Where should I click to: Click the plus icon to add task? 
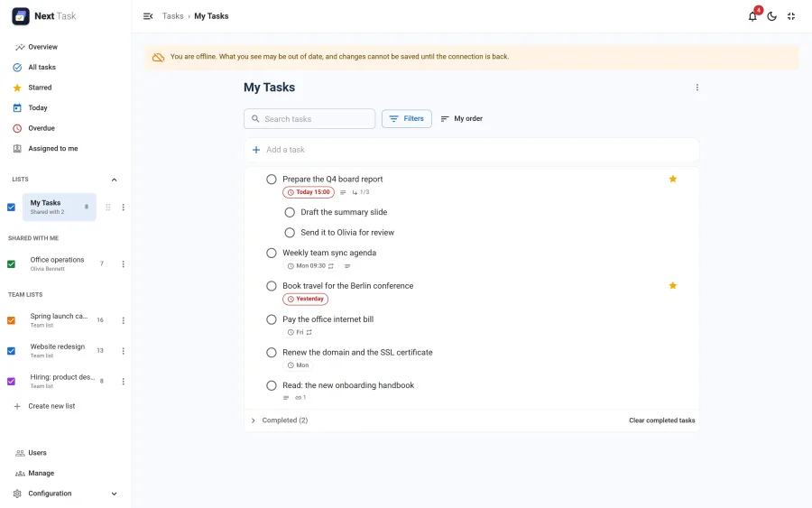click(256, 150)
